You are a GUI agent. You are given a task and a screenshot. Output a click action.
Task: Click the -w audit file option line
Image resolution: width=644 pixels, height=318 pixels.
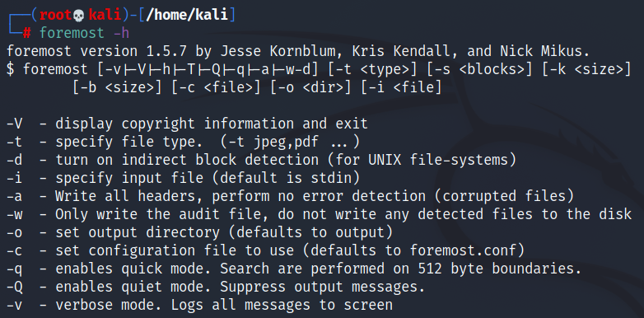pos(320,214)
